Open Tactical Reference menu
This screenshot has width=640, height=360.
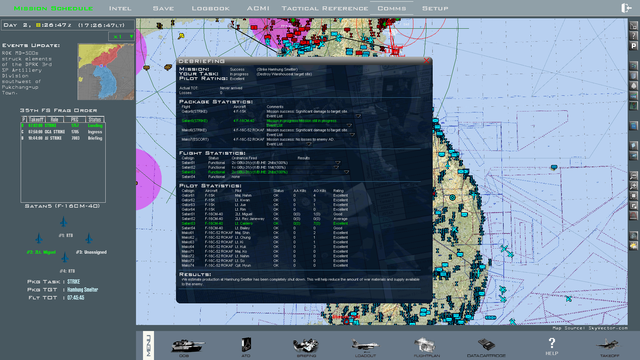[x=325, y=8]
